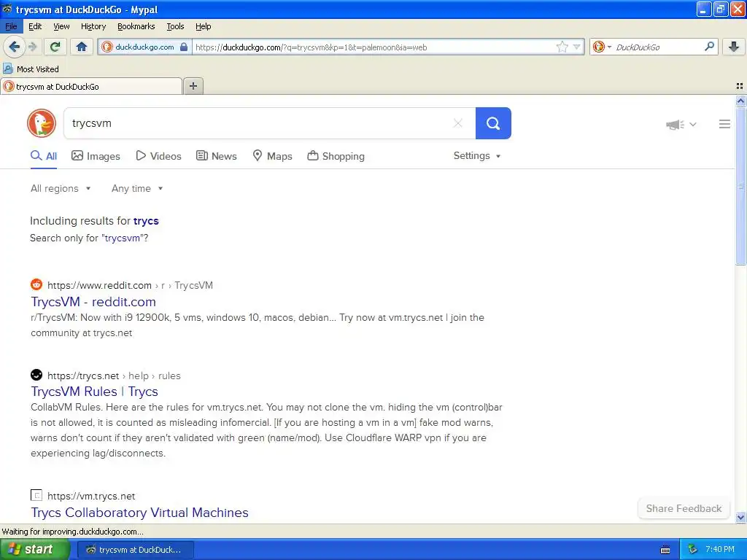
Task: Click the Mypal taskbar button
Action: point(135,550)
